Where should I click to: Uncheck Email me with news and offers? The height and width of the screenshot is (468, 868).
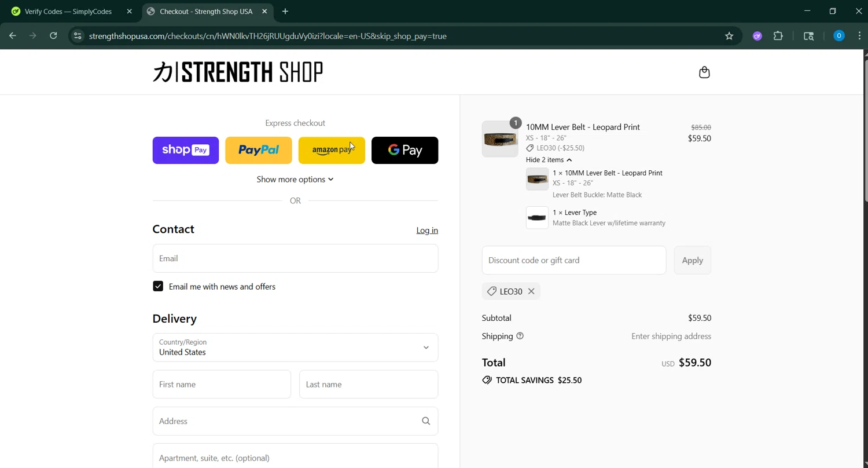pos(158,286)
